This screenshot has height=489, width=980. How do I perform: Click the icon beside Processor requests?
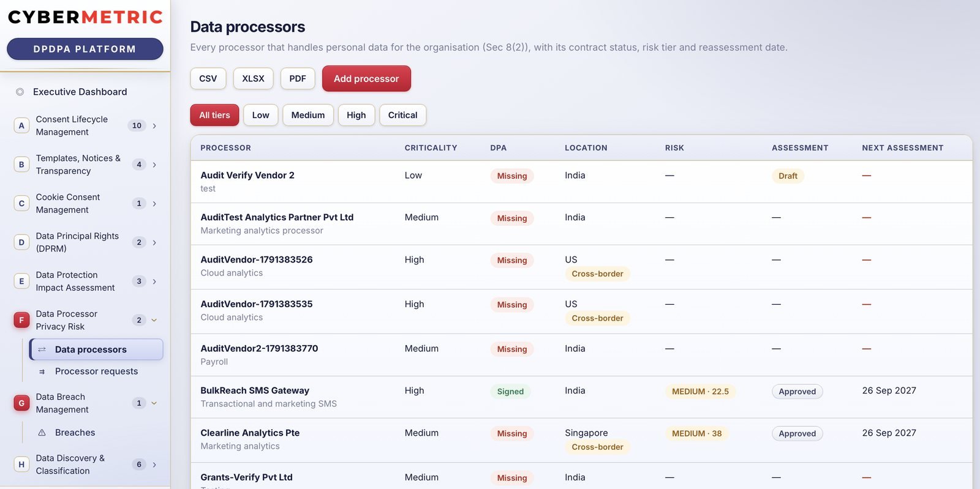point(42,371)
